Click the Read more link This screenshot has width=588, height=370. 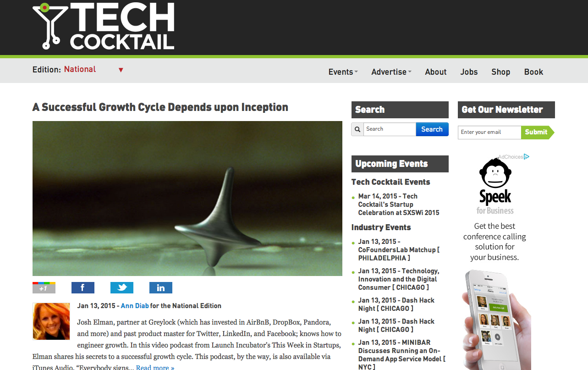click(x=155, y=367)
